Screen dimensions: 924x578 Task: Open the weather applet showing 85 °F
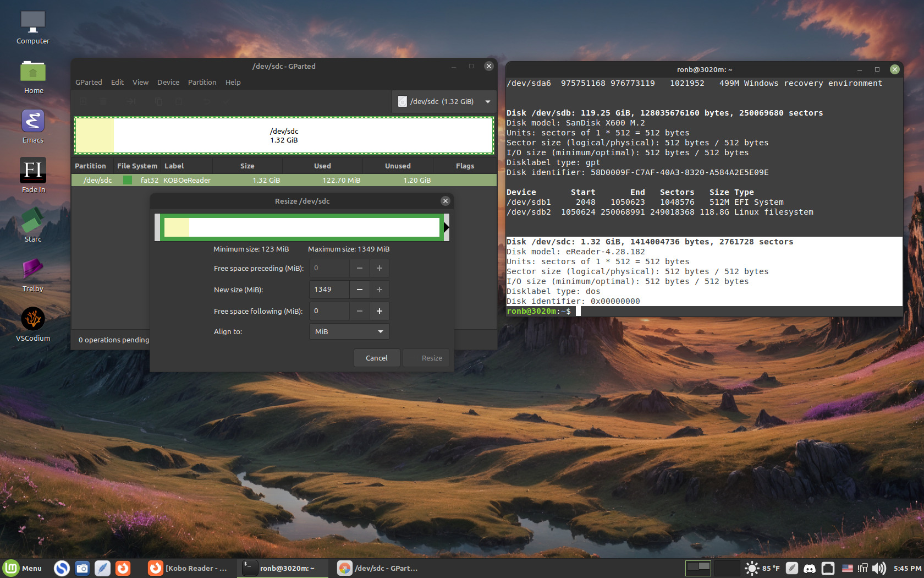(x=762, y=568)
